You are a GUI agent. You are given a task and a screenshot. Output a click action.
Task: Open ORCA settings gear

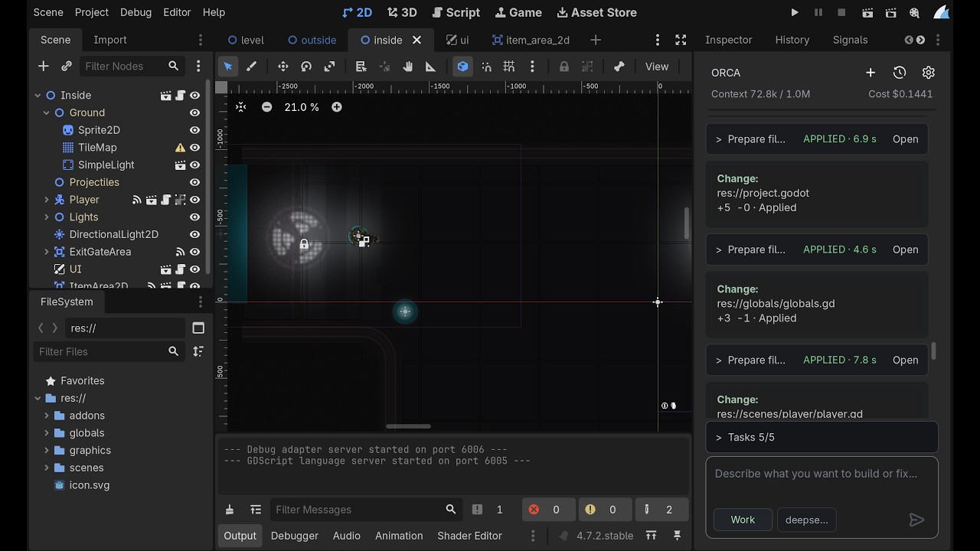[929, 73]
